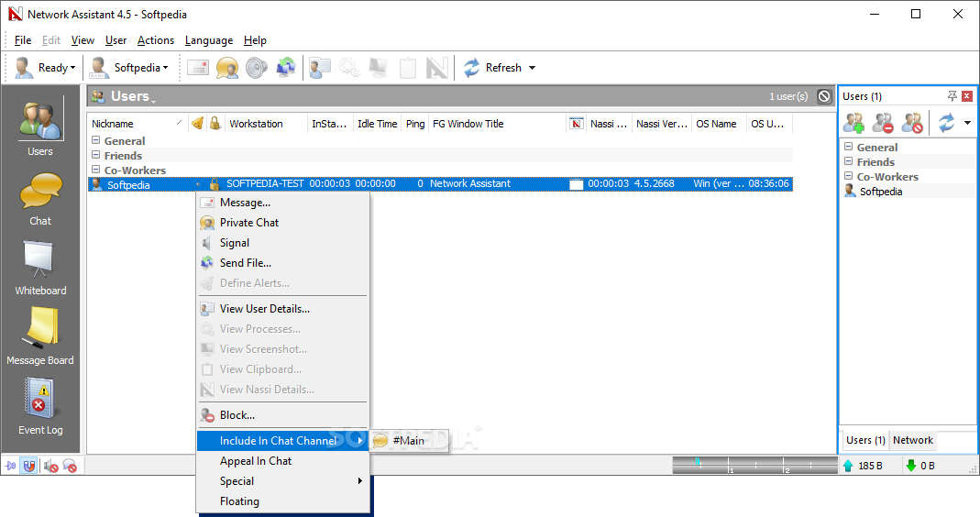Select Signal in the context menu

point(283,243)
